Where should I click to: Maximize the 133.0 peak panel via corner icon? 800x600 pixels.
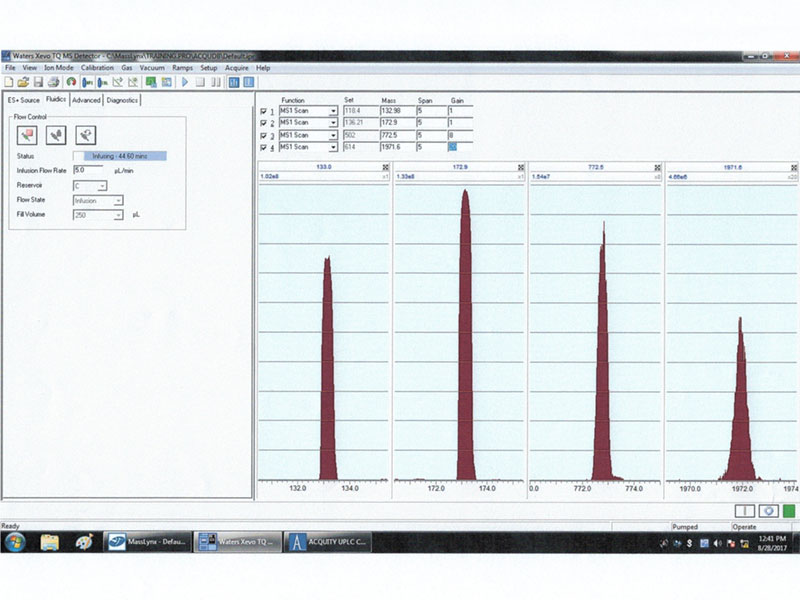[x=385, y=166]
